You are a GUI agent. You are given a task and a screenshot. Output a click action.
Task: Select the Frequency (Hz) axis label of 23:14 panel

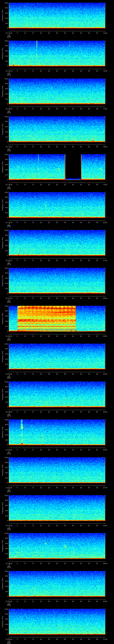(x=3, y=16)
